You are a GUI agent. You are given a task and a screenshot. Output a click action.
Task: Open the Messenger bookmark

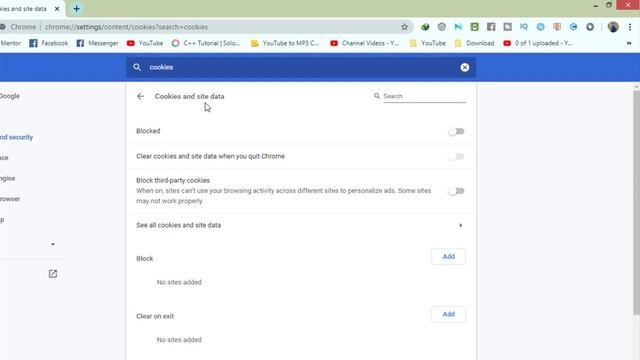pyautogui.click(x=98, y=43)
